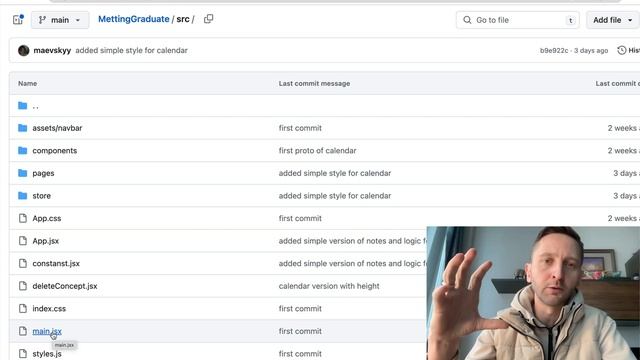640x360 pixels.
Task: Copy the src path with the copy icon
Action: 209,19
